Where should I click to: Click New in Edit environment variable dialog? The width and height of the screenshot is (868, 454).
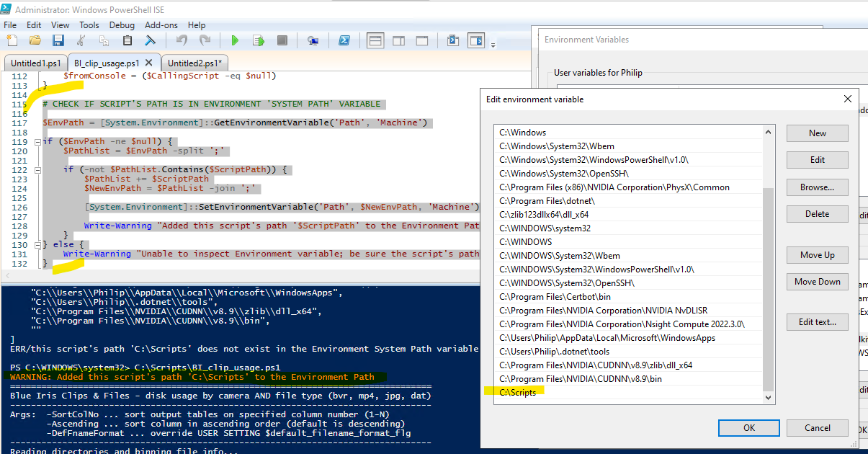tap(818, 133)
